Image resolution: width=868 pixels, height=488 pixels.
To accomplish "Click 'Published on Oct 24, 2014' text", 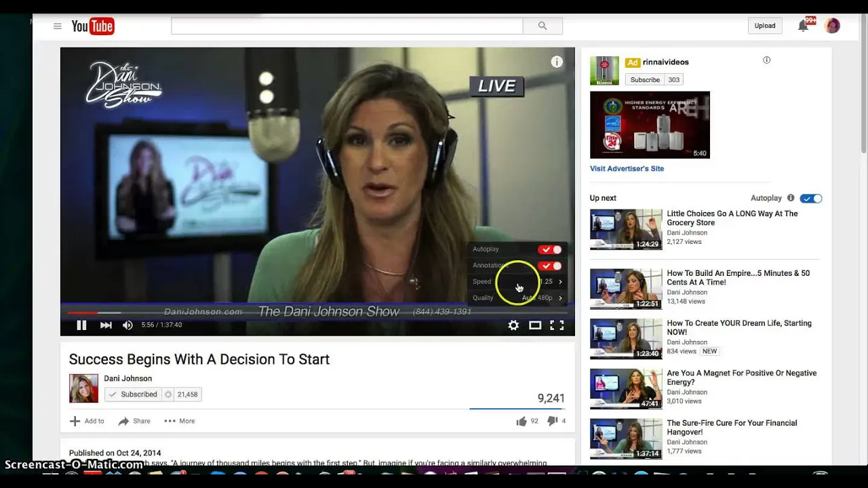I will coord(115,453).
